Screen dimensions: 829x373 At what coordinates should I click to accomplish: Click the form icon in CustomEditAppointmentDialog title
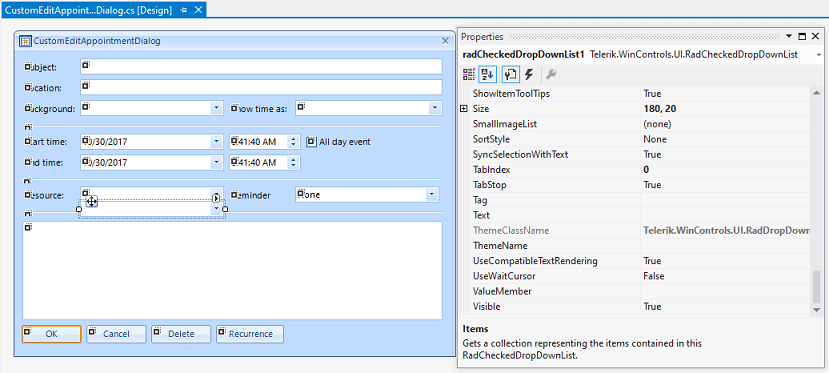tap(25, 41)
